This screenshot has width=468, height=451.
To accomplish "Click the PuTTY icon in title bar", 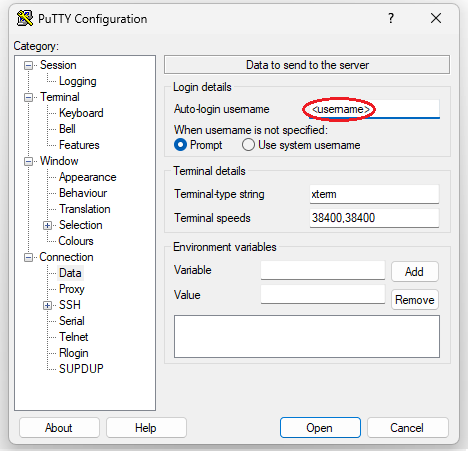I will point(25,18).
